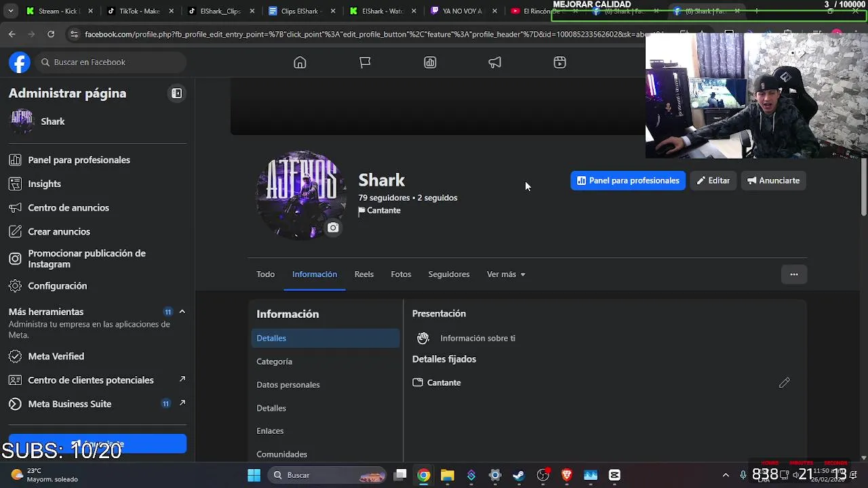Select Enlaces in Información list
868x488 pixels.
[x=325, y=431]
